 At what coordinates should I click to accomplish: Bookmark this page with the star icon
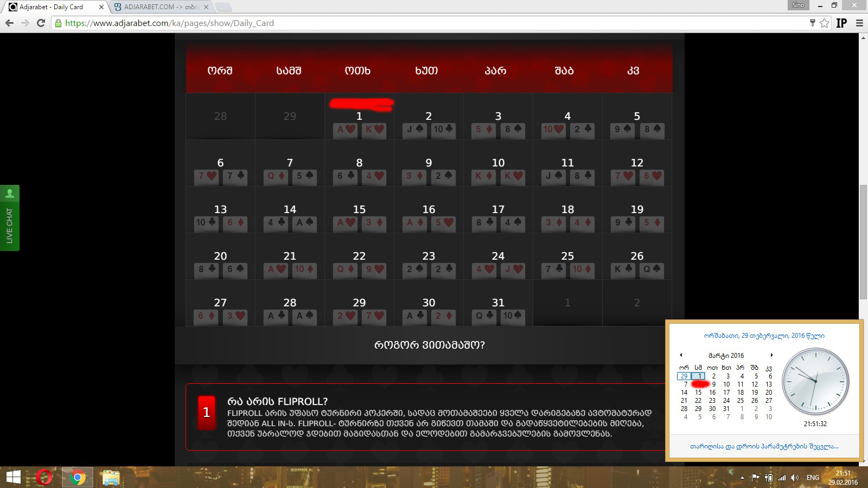pyautogui.click(x=825, y=23)
